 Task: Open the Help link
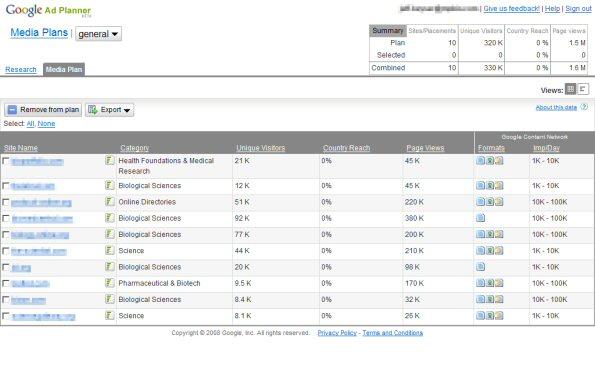[x=552, y=8]
